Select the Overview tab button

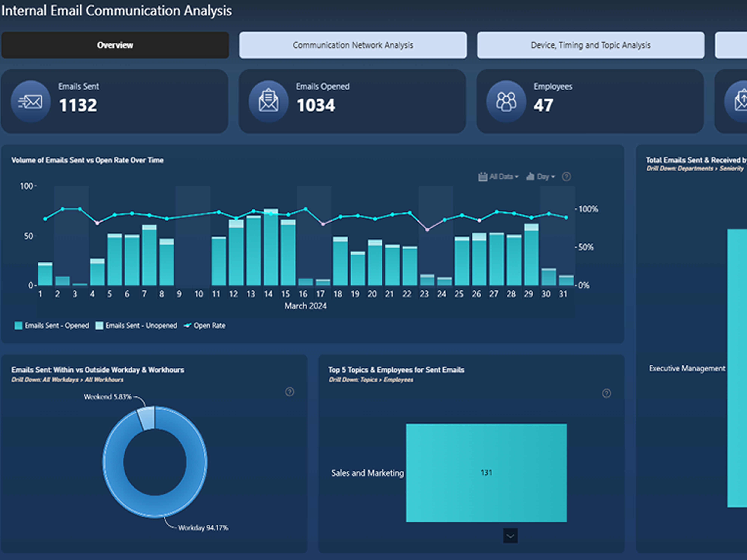(115, 45)
